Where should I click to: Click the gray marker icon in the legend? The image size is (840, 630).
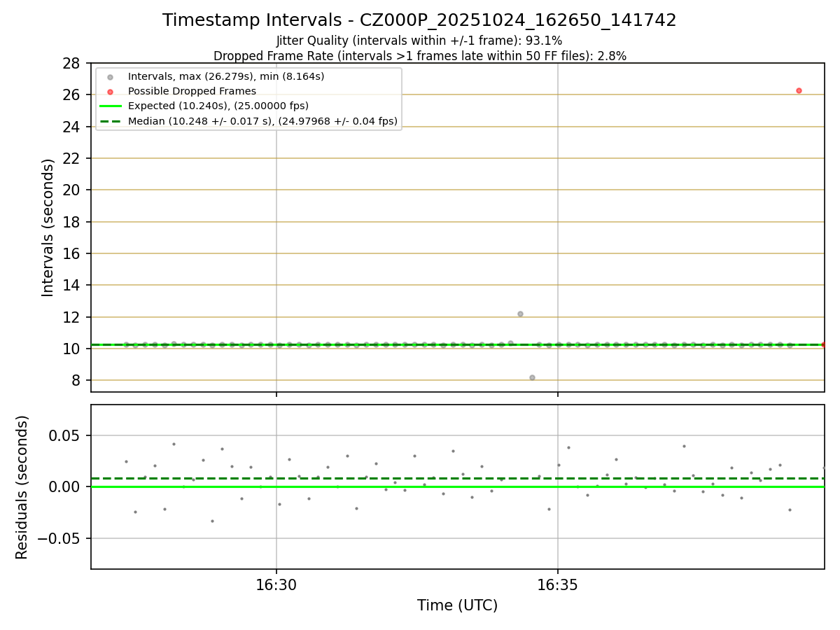coord(110,77)
